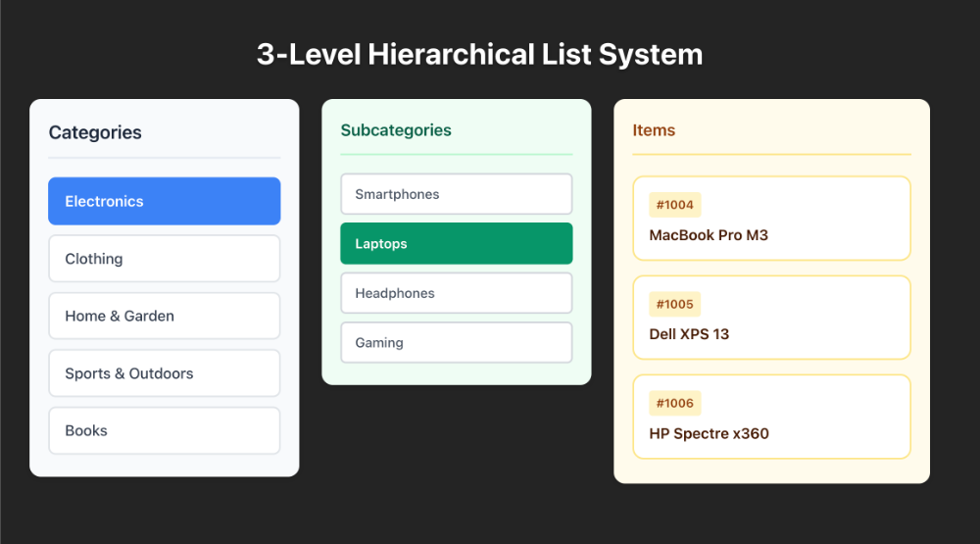Select the Clothing category
Image resolution: width=980 pixels, height=544 pixels.
coord(165,258)
